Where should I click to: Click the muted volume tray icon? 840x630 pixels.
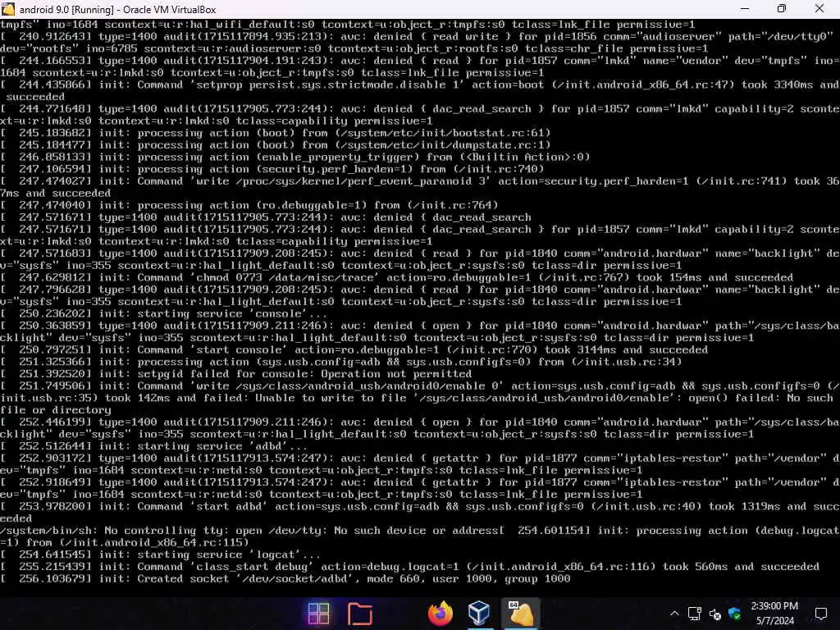click(715, 614)
